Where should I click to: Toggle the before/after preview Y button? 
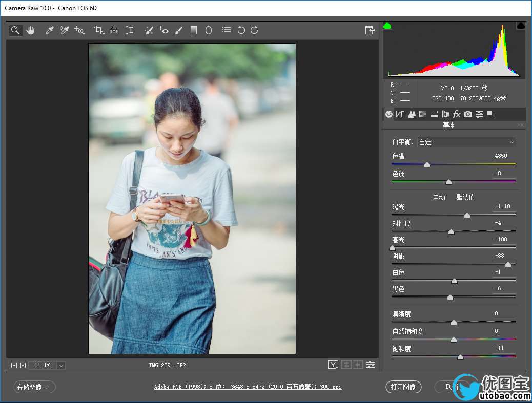pos(334,365)
